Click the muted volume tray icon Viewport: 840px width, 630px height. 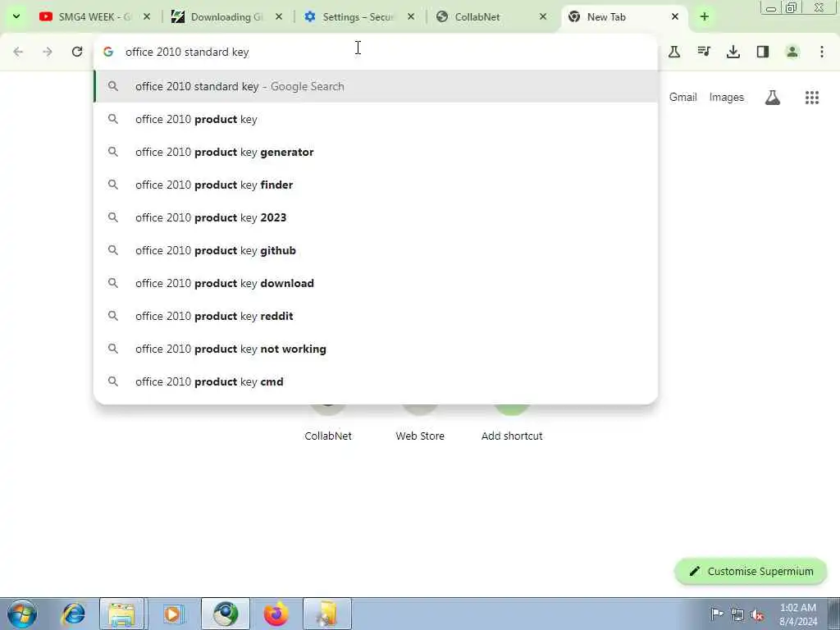pyautogui.click(x=757, y=614)
